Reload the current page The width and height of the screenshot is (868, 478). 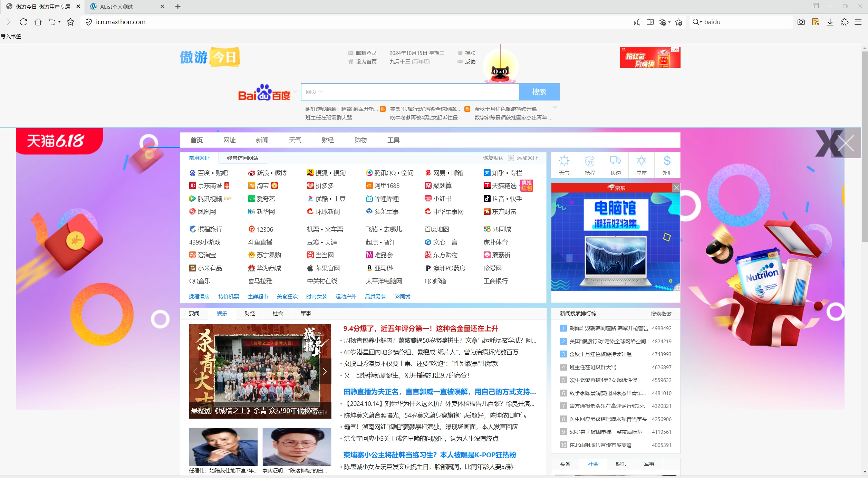[23, 22]
